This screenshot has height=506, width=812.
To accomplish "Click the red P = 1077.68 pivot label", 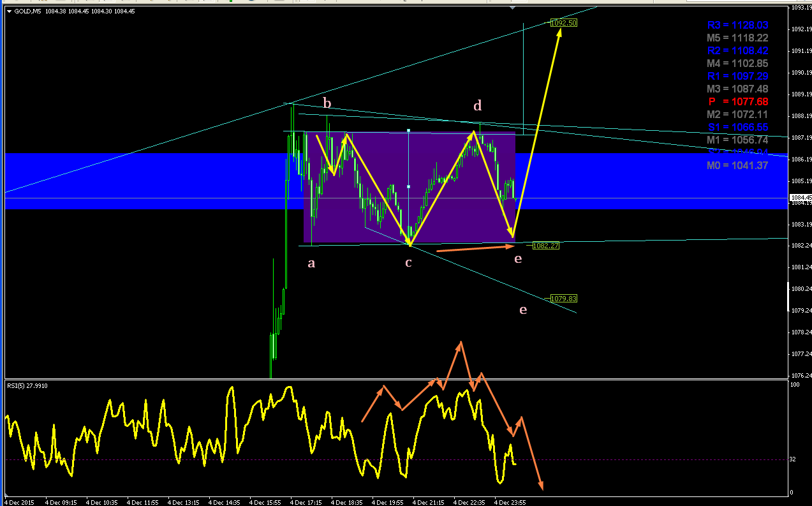I will point(737,102).
